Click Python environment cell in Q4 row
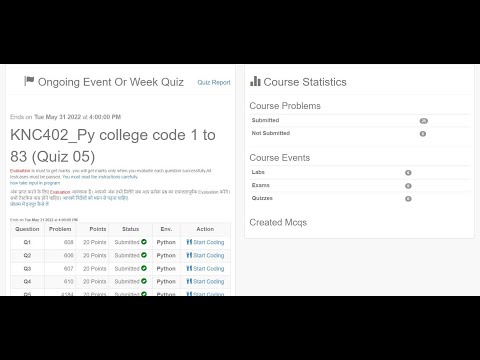480x360 pixels. [x=166, y=281]
